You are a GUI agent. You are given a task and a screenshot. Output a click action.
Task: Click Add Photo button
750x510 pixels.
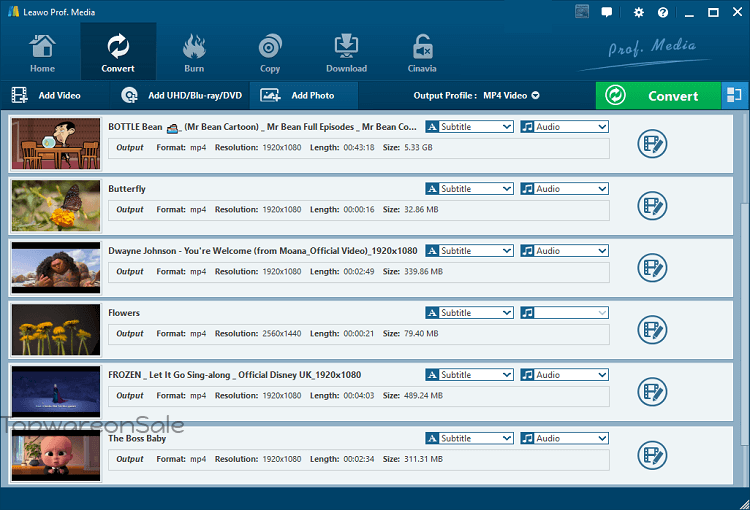[x=304, y=95]
